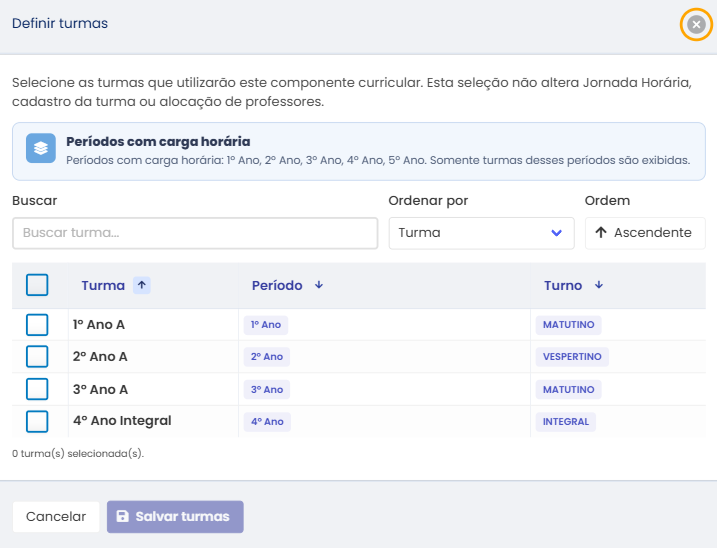Toggle the select-all checkbox in table header

coord(37,285)
